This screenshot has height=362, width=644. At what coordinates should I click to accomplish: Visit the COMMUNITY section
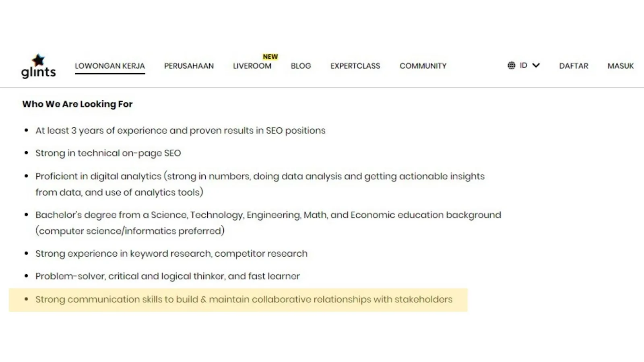(423, 66)
